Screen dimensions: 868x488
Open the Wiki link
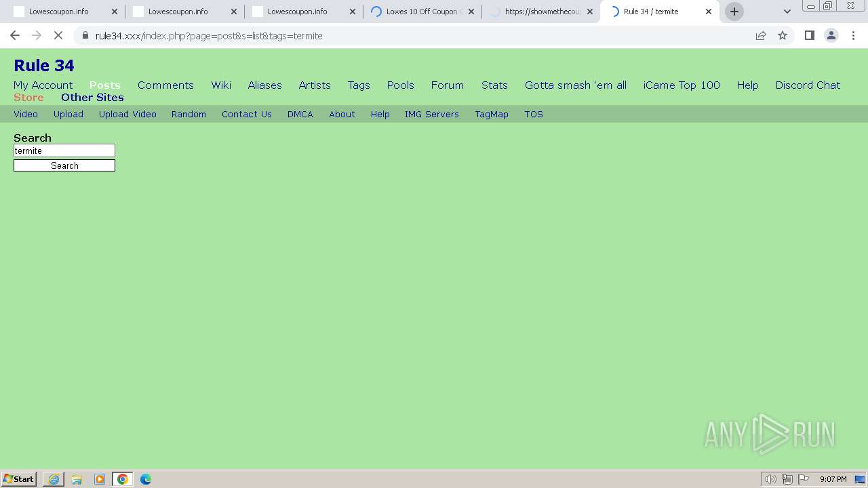[221, 85]
